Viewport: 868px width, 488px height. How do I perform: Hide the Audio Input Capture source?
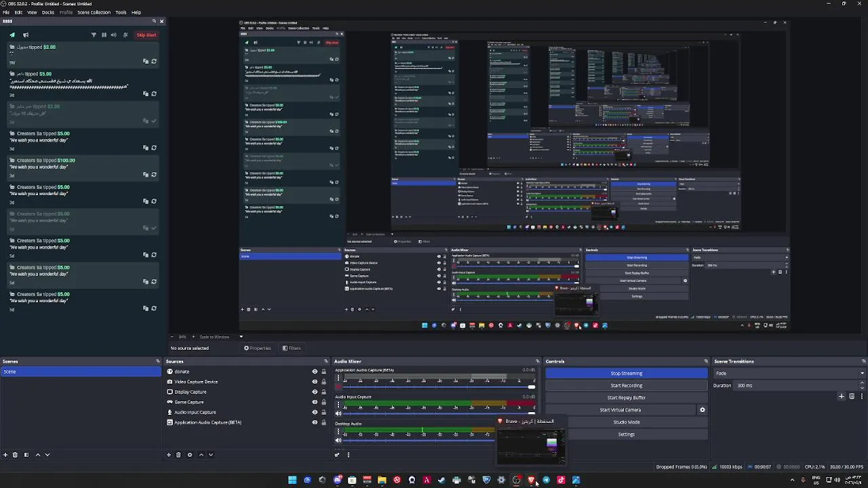pos(315,412)
